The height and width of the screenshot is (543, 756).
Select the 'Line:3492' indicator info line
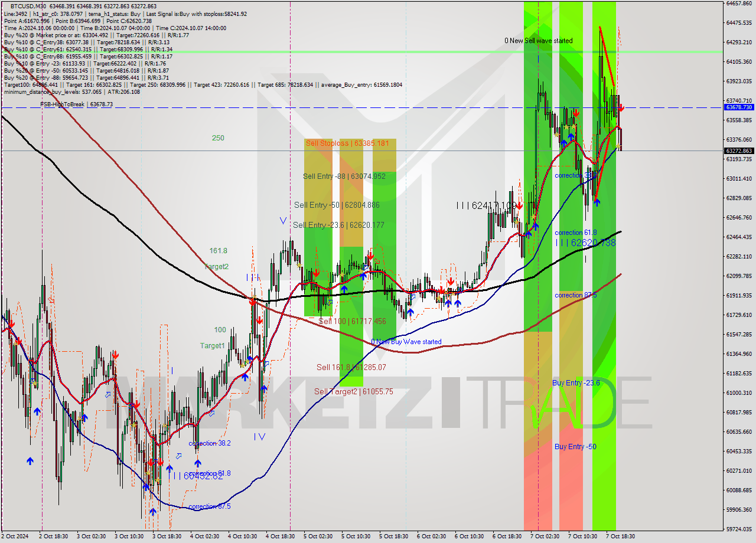125,14
